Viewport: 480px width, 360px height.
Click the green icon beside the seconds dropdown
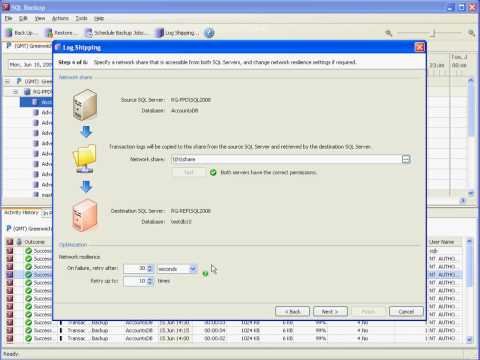pos(205,274)
